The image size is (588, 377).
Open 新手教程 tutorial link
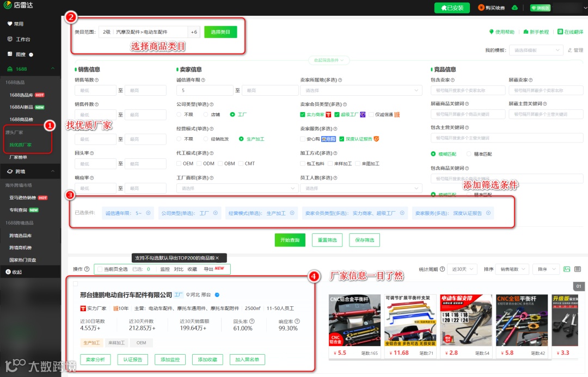pos(536,32)
